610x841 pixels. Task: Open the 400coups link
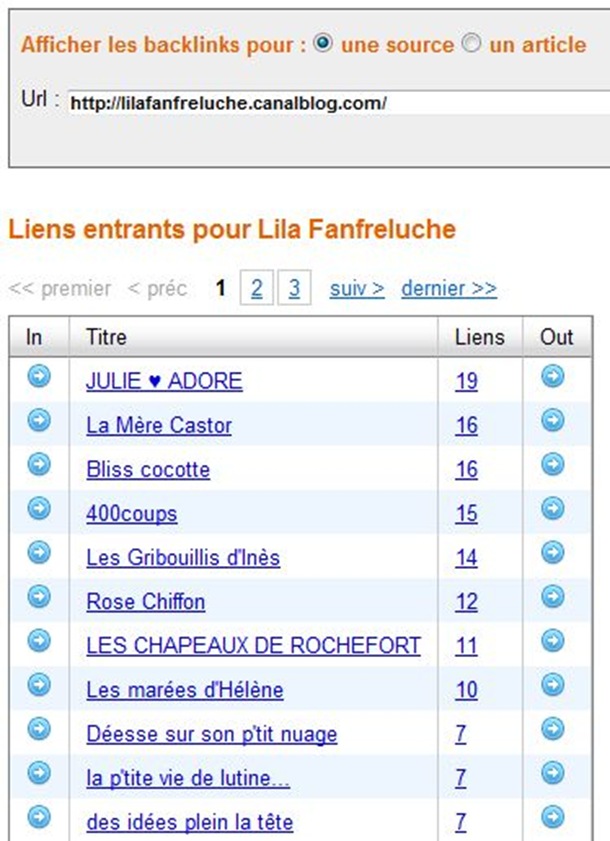coord(131,514)
